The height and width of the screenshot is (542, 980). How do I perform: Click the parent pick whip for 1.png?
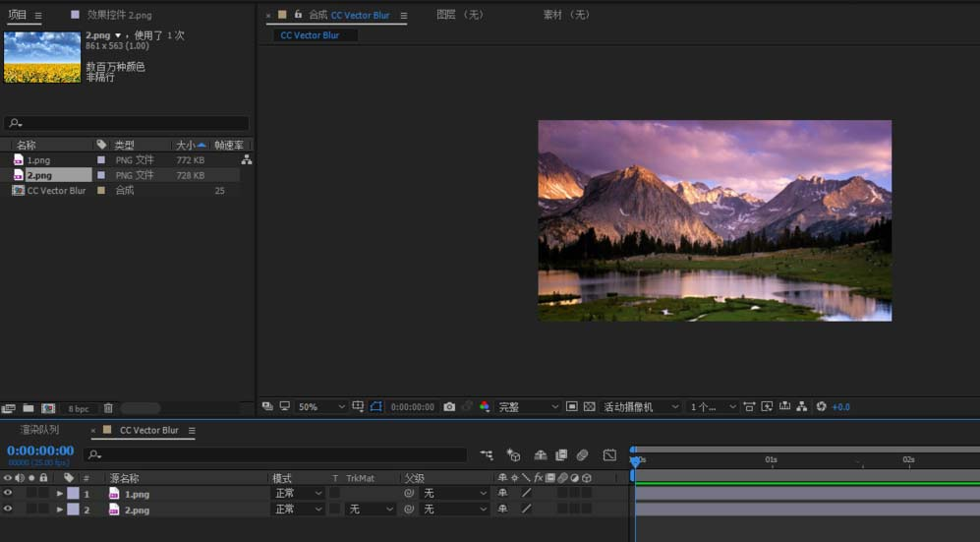click(x=409, y=493)
